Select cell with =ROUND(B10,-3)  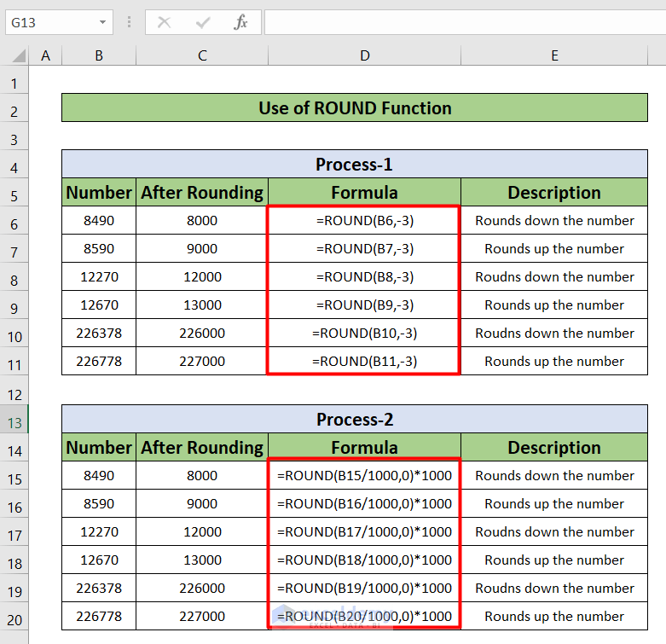pos(364,333)
